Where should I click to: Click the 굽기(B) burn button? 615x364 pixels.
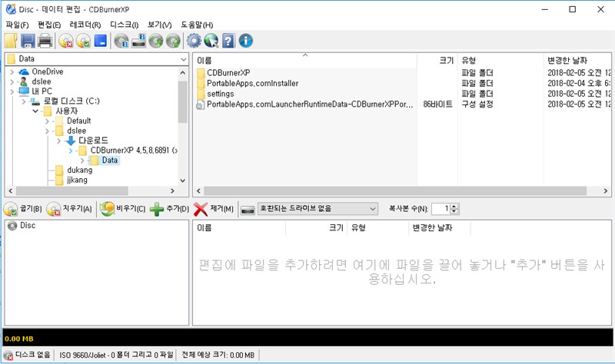click(x=23, y=209)
